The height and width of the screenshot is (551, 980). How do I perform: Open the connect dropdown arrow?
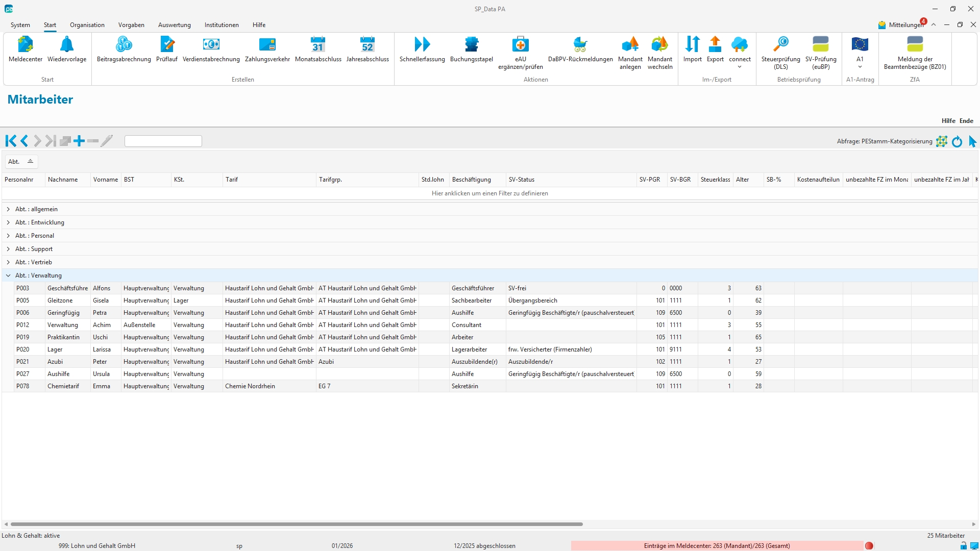[739, 67]
